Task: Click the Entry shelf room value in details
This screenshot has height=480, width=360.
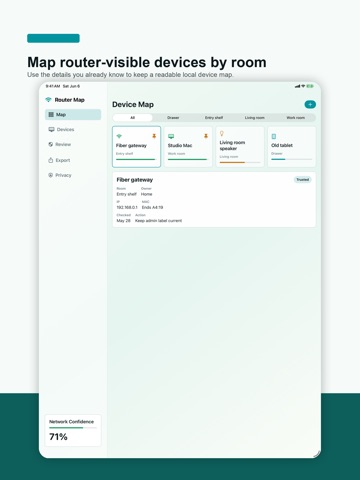Action: (126, 194)
